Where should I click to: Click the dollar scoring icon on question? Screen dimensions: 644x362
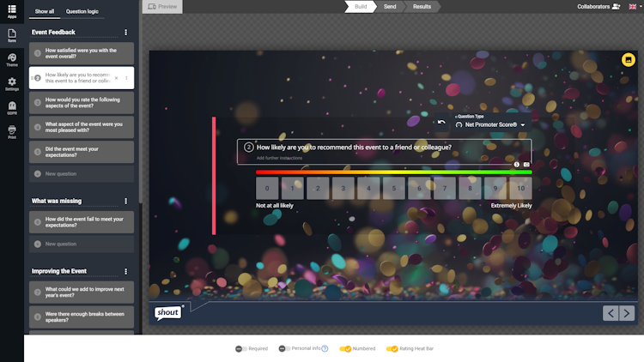tap(517, 165)
